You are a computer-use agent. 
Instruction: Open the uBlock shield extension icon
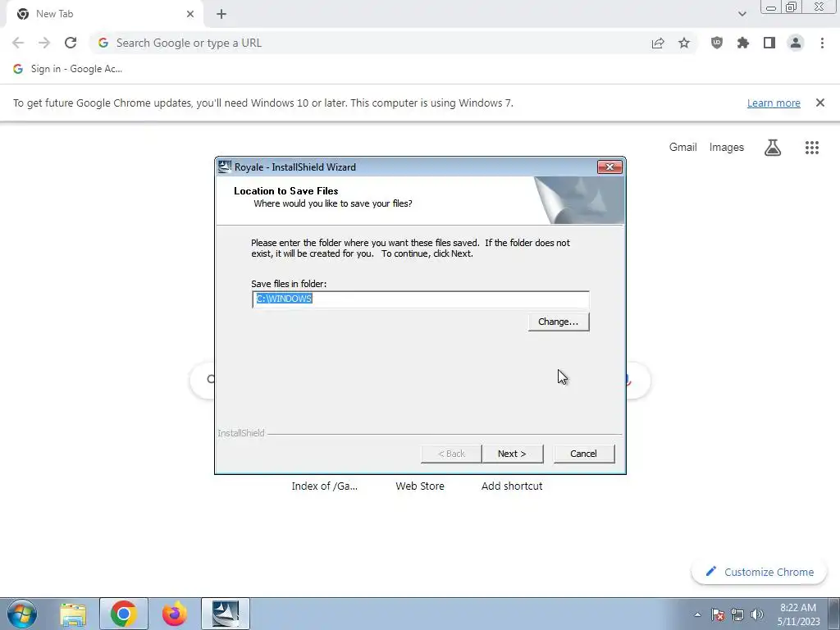pos(717,43)
